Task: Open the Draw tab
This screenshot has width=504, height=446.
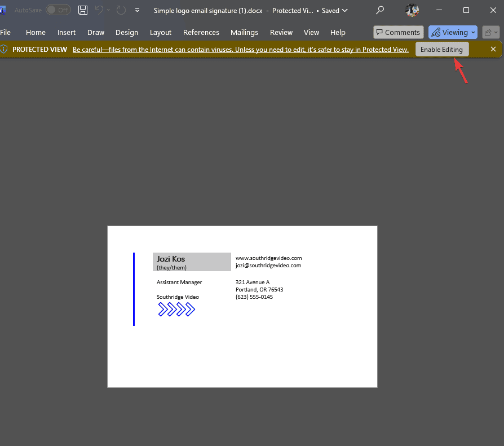Action: (x=96, y=33)
